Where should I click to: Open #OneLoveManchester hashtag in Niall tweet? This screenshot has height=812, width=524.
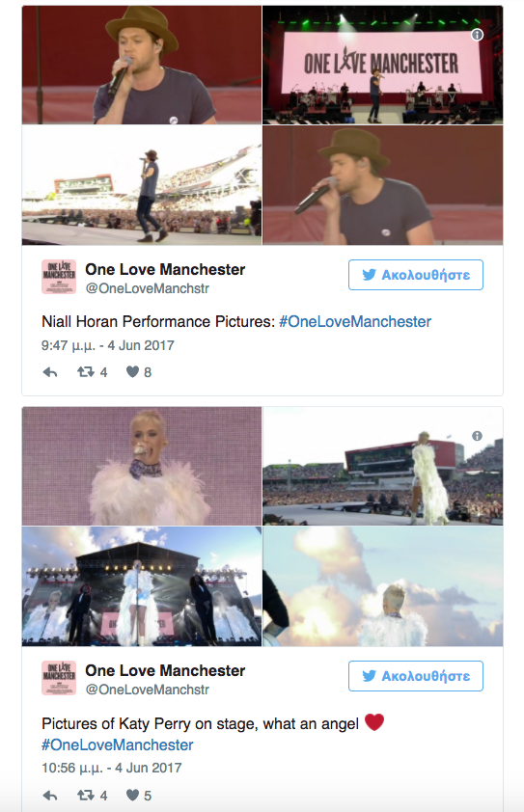355,321
